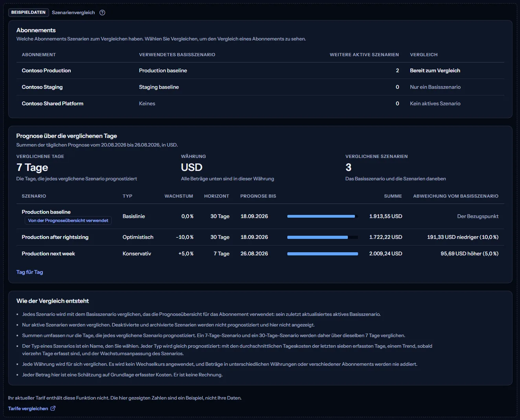Viewport: 520px width, 420px height.
Task: Open the Tag für Tag breakdown link
Action: (x=29, y=272)
